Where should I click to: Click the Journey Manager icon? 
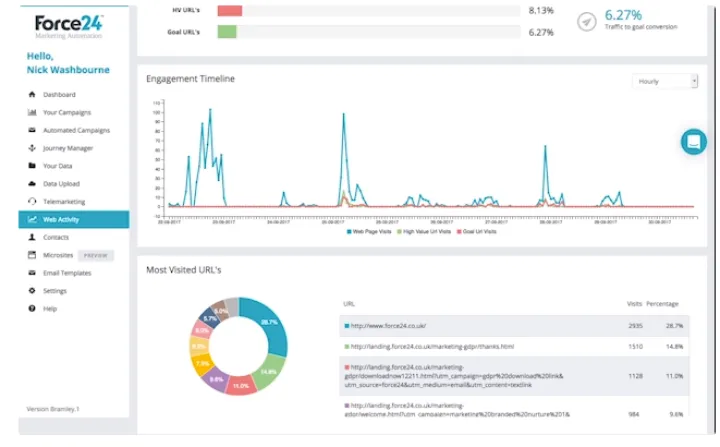[33, 148]
